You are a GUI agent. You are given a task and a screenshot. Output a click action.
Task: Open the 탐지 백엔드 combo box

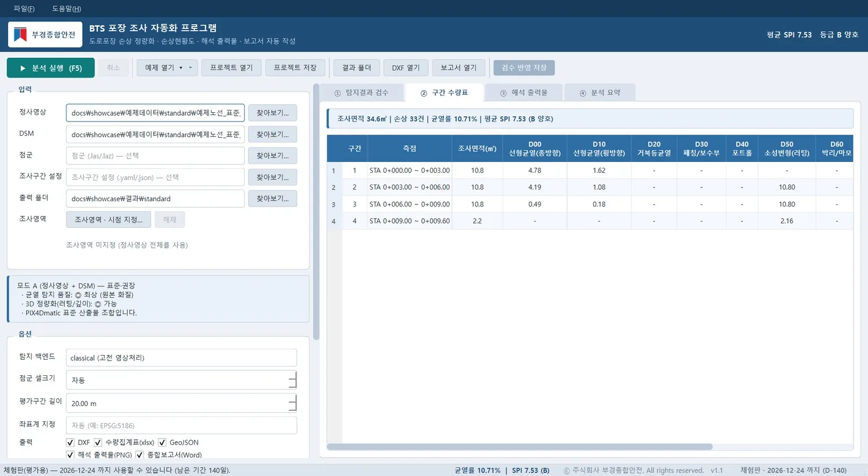click(181, 358)
